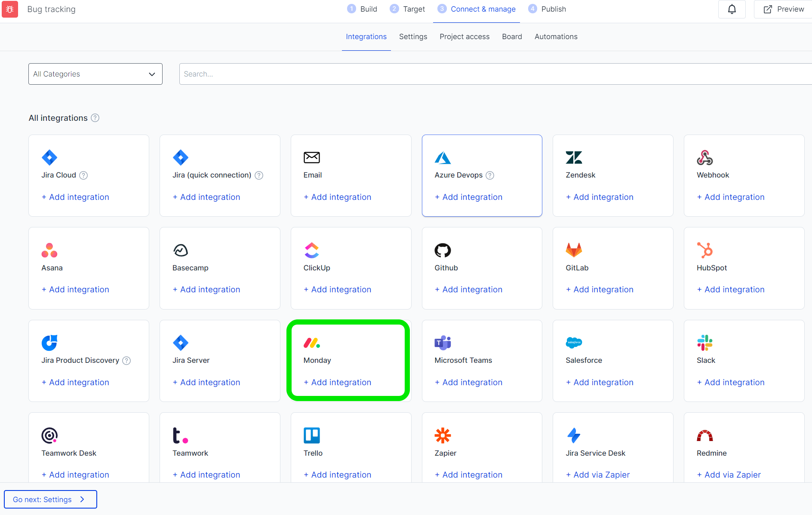The width and height of the screenshot is (812, 515).
Task: Add integration for ClickUp
Action: click(x=338, y=290)
